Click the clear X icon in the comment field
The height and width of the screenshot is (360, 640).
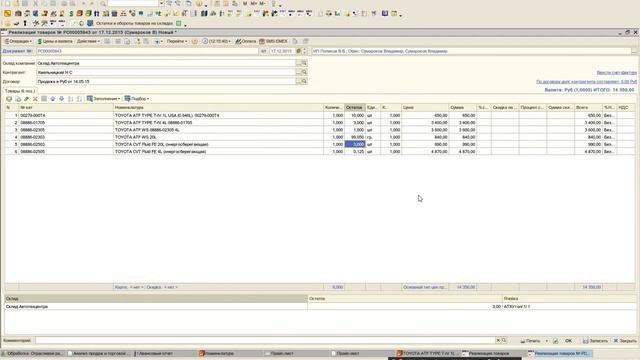tap(498, 340)
